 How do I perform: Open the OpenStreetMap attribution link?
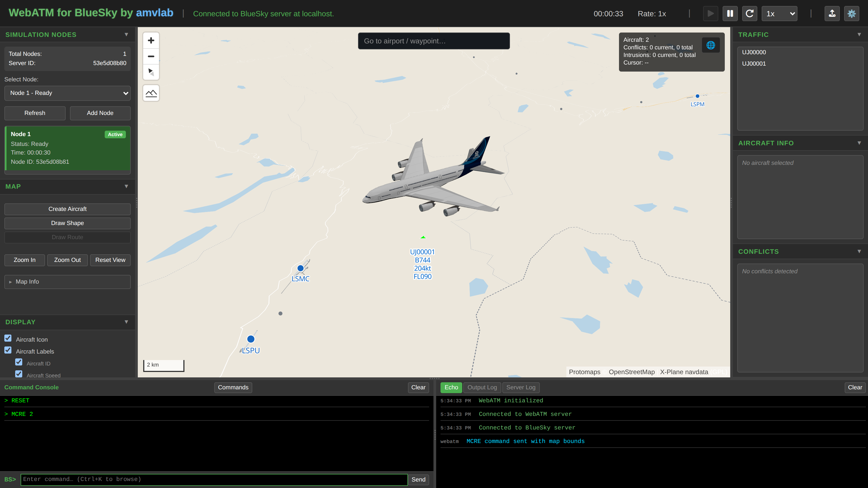pos(631,372)
